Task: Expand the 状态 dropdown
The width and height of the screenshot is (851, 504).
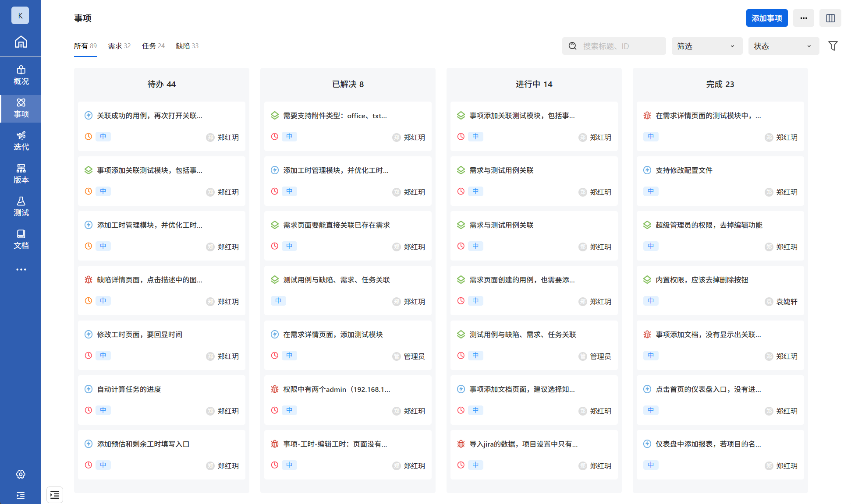Action: click(x=783, y=46)
